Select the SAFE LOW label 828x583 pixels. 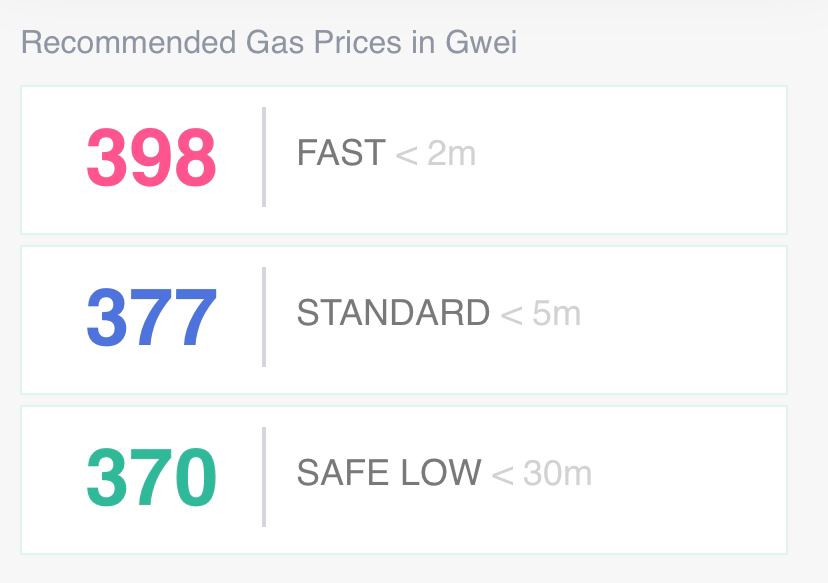[389, 472]
